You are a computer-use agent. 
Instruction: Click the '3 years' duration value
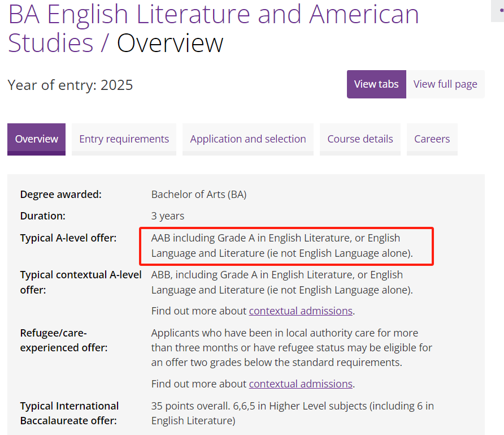[168, 216]
